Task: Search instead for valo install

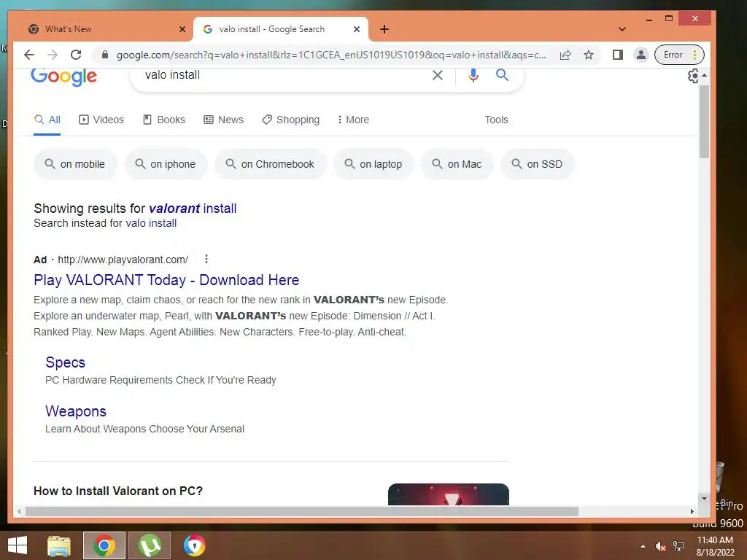Action: click(151, 223)
